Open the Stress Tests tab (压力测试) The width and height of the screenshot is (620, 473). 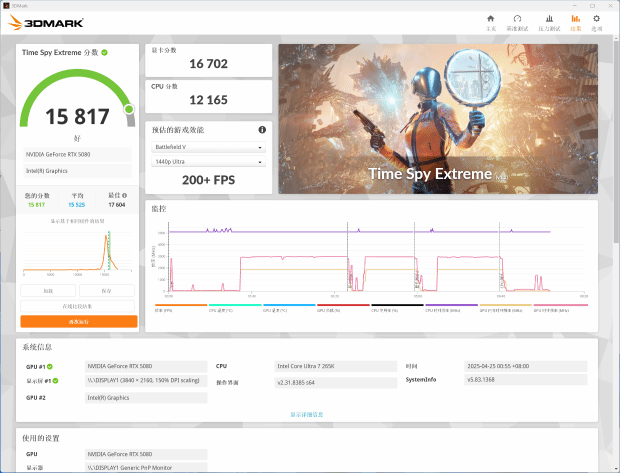549,23
